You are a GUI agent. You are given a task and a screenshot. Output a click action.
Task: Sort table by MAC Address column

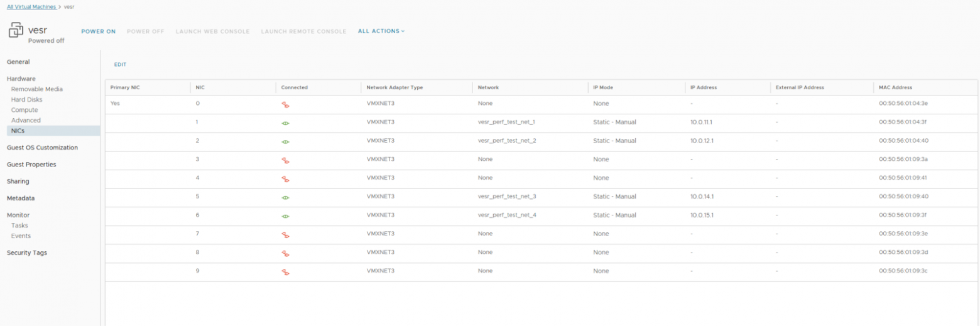point(895,87)
